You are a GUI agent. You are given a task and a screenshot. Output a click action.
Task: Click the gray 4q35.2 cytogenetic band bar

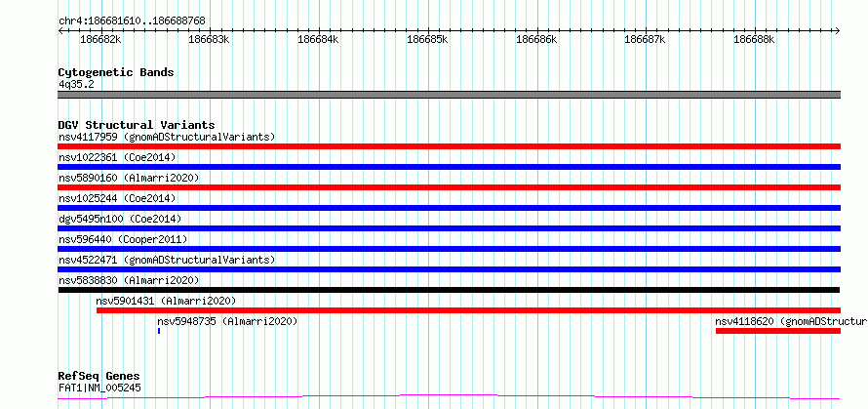(449, 95)
